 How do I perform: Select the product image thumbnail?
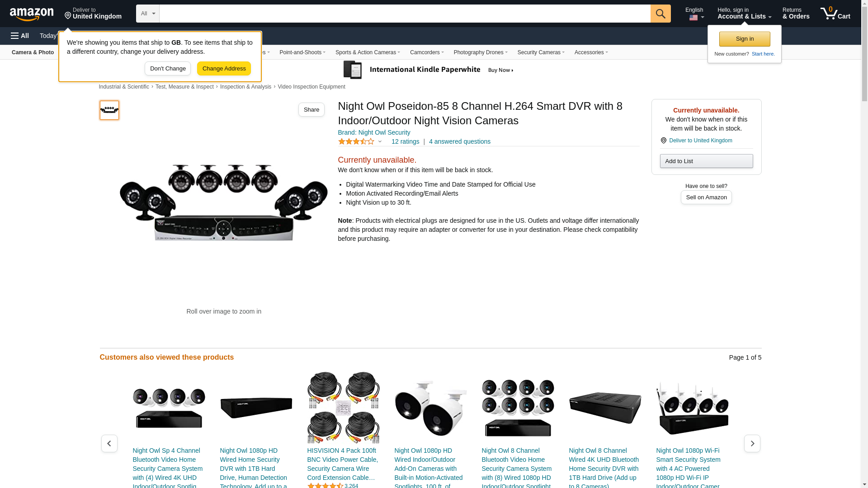point(109,110)
